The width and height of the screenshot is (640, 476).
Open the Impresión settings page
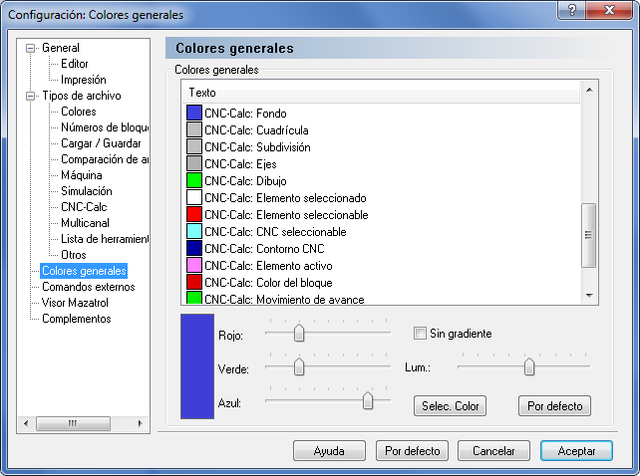[x=83, y=80]
